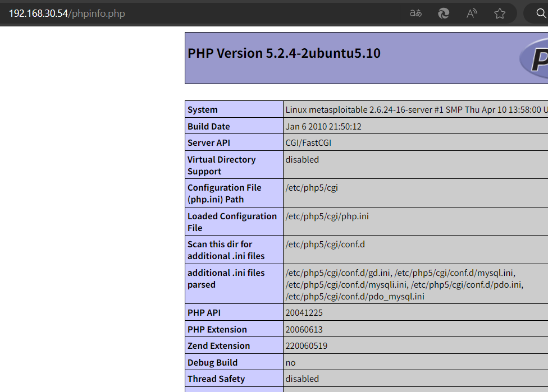Click the 'Jan 6 2010 21:50:12' value
548x392 pixels.
pos(323,126)
